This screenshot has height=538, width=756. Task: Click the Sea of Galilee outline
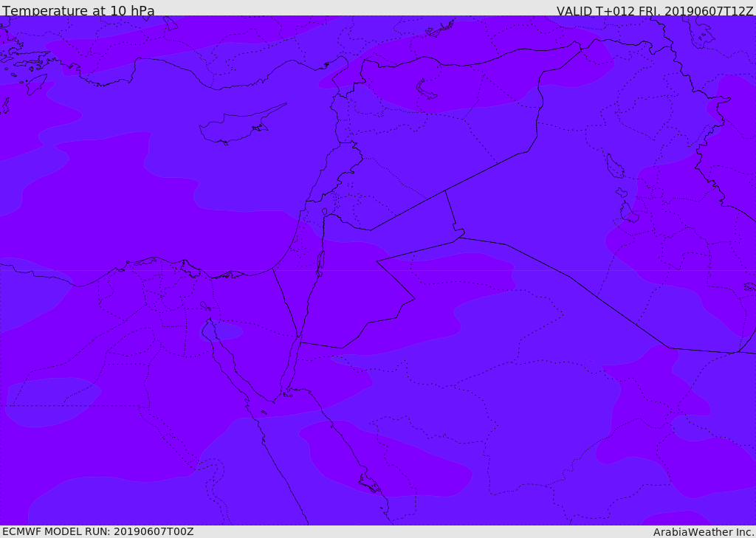pyautogui.click(x=324, y=212)
